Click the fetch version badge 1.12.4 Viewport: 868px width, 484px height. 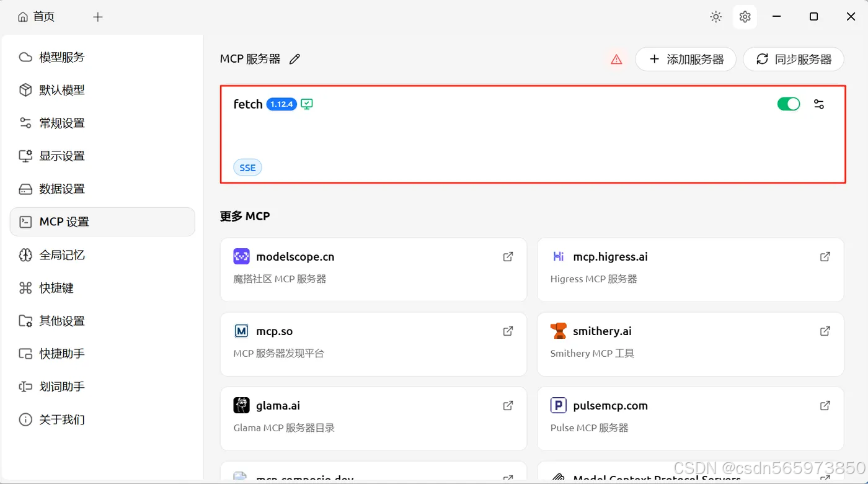[281, 104]
